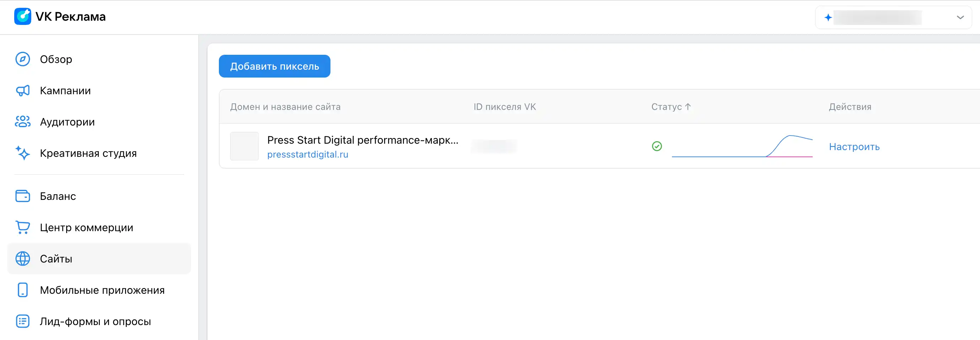Open the pressstartdigital.ru link
980x340 pixels.
[x=307, y=154]
